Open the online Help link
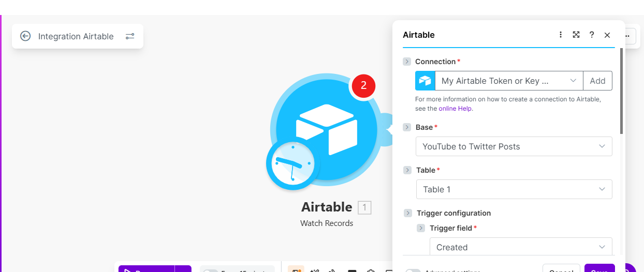644x272 pixels. 455,109
